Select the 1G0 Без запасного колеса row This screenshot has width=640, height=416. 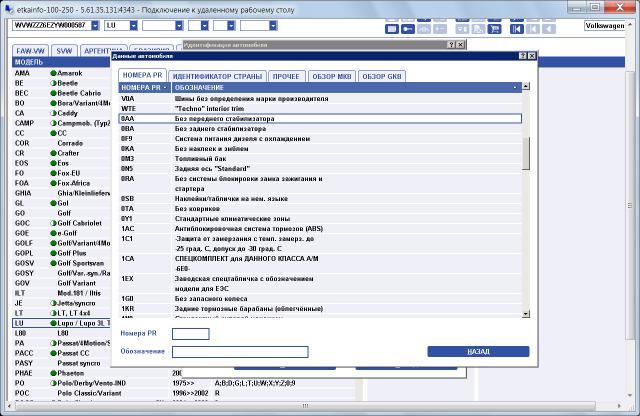320,298
